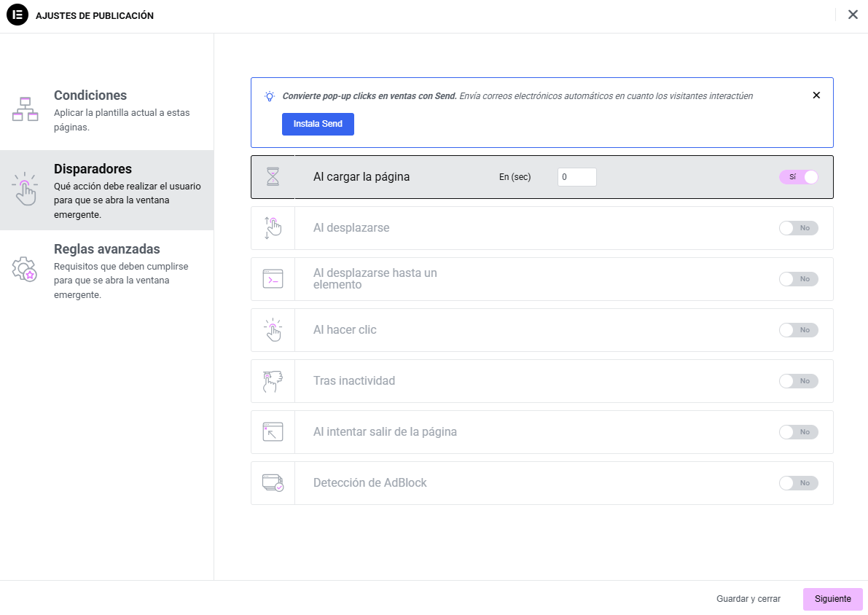Screen dimensions: 868x615
Task: Toggle on Al intentar salir de la página
Action: (799, 432)
